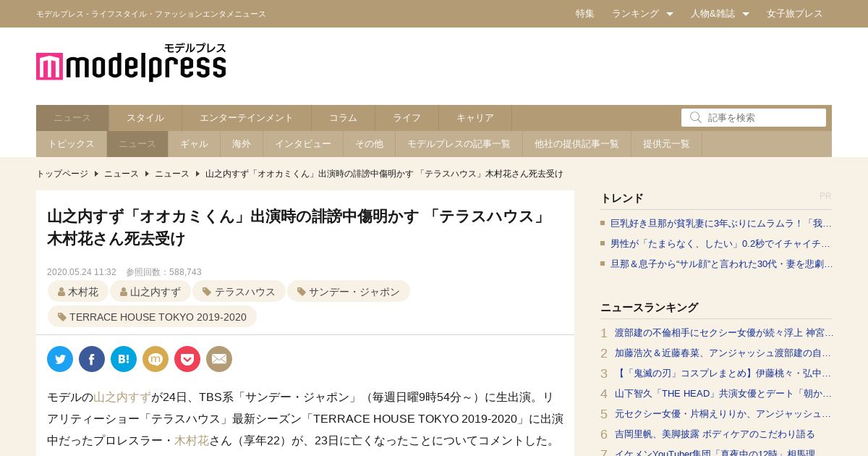Select the ライフ tab

tap(407, 118)
